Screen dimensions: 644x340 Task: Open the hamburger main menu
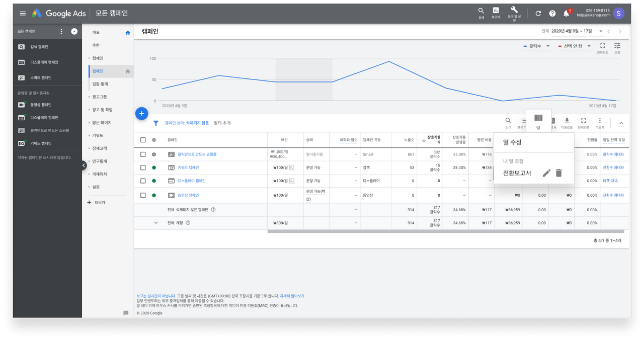pos(22,14)
